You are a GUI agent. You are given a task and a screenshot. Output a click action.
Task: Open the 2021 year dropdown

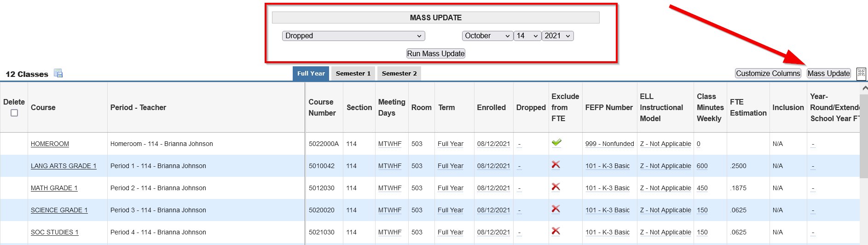coord(558,36)
